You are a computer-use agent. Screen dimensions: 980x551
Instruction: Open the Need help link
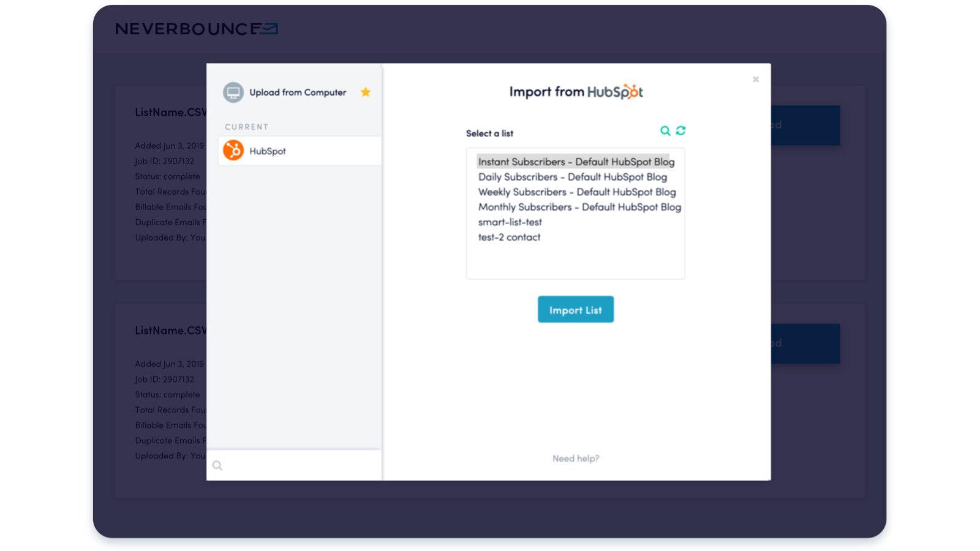(575, 458)
